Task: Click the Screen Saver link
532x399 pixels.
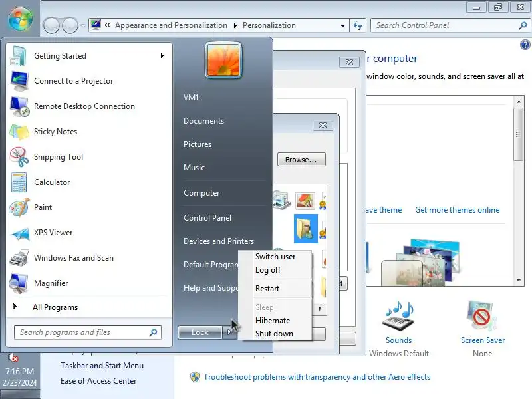Action: point(483,340)
